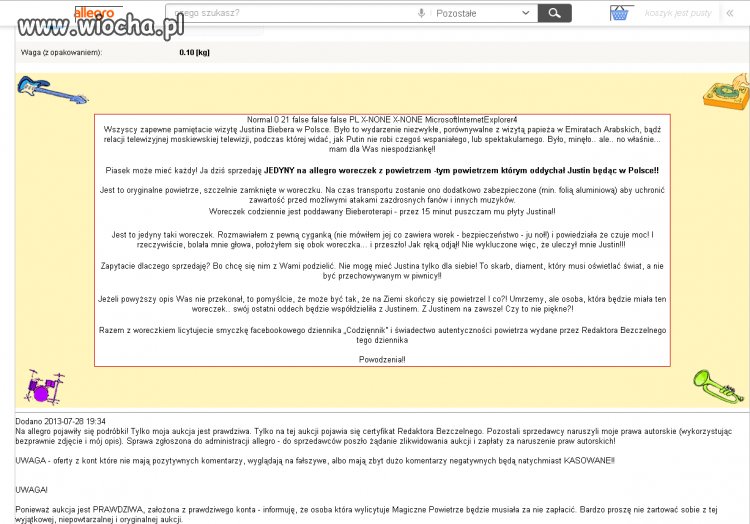Click the 'Waga (z opakowaniem):' label
The image size is (750, 524).
pyautogui.click(x=61, y=53)
